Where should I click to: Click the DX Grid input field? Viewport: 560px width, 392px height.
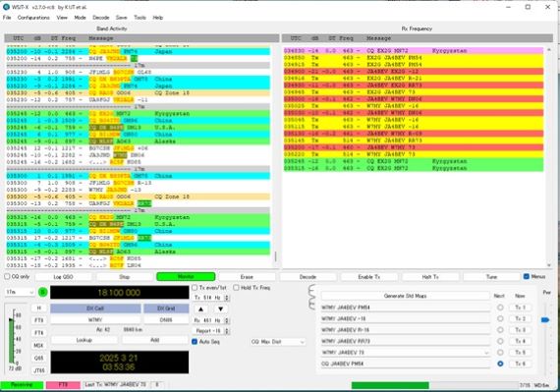[166, 320]
